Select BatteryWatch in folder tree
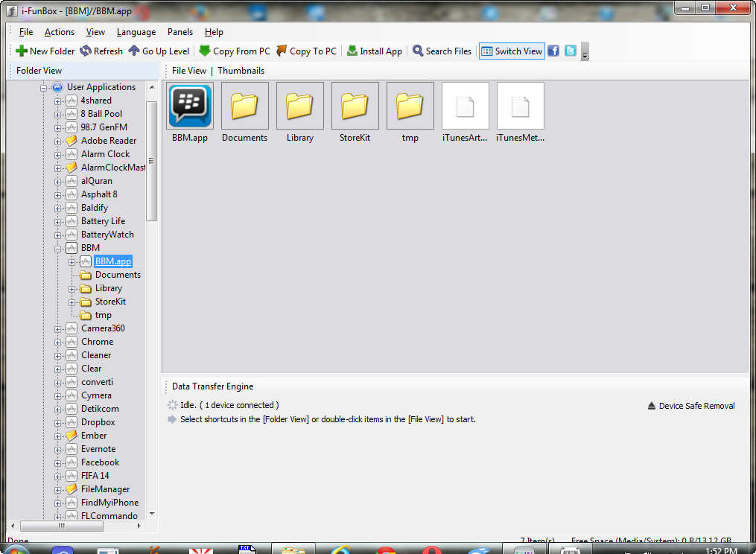The width and height of the screenshot is (756, 554). pos(107,235)
